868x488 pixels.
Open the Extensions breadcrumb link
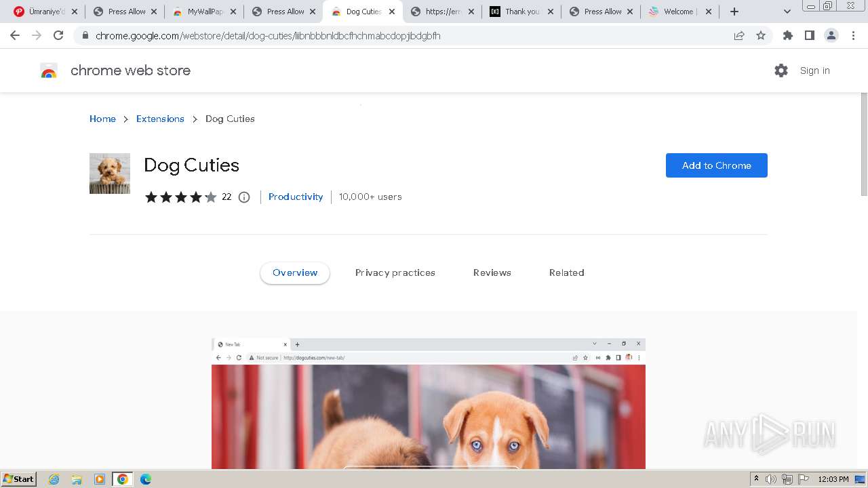point(160,119)
